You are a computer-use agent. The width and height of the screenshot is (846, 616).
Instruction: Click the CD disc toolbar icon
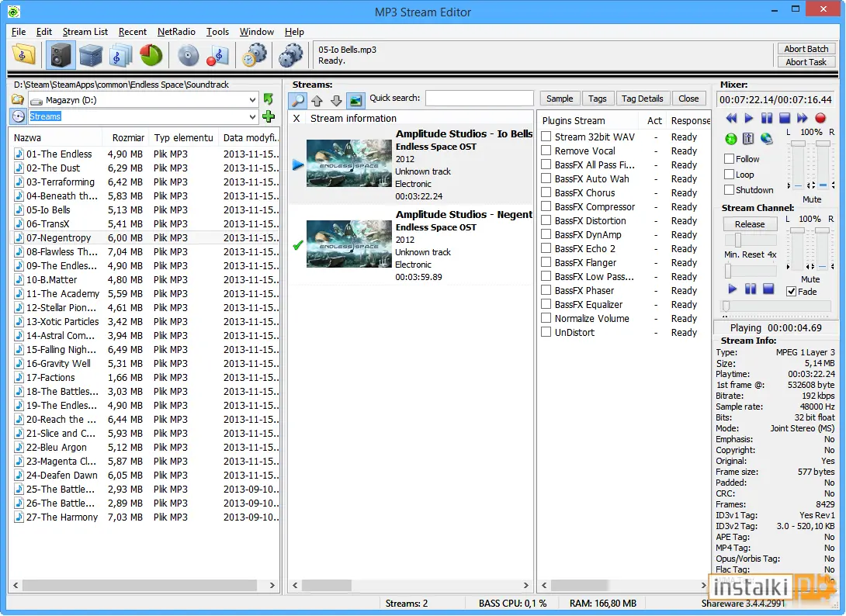189,56
